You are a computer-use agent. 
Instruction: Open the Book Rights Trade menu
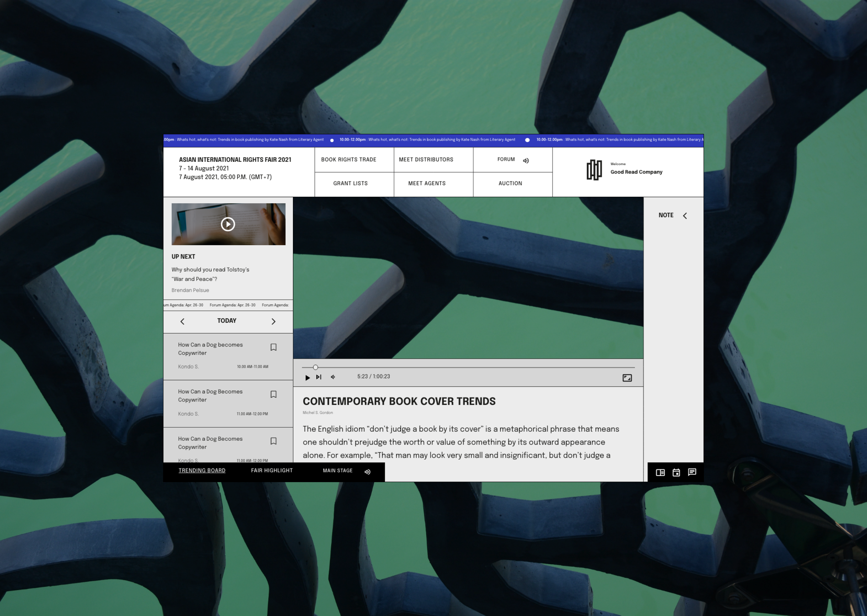(x=349, y=160)
